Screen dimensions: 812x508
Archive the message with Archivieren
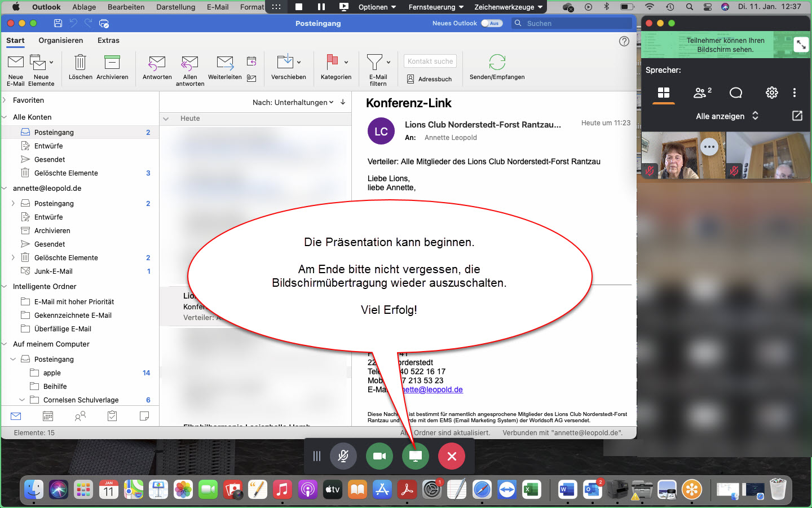click(112, 62)
